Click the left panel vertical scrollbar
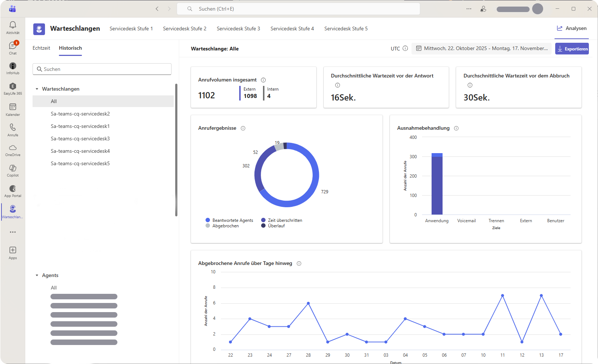 coord(176,150)
